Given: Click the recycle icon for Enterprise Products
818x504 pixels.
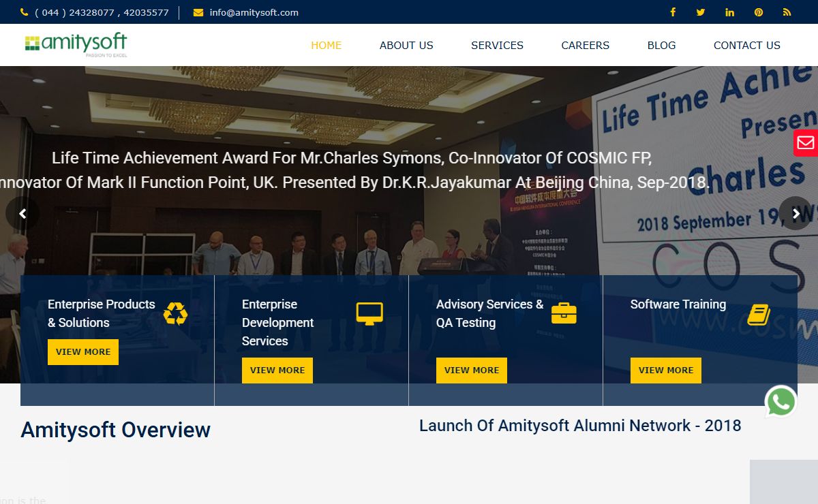Looking at the screenshot, I should point(175,313).
